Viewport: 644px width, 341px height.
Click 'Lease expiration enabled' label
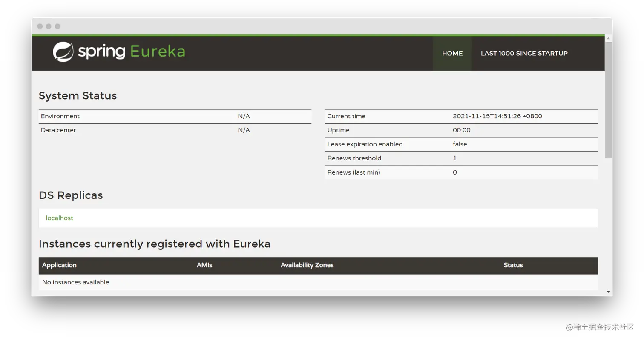pos(365,144)
